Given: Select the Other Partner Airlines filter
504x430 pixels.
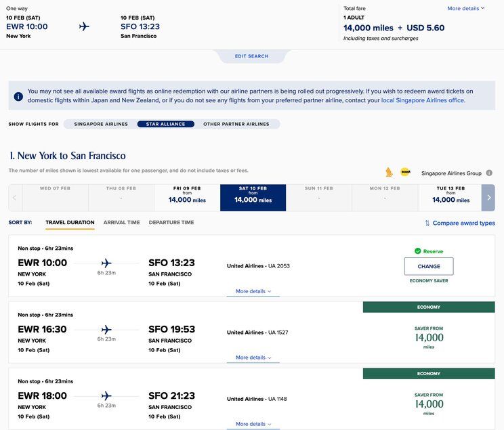Looking at the screenshot, I should pyautogui.click(x=236, y=125).
